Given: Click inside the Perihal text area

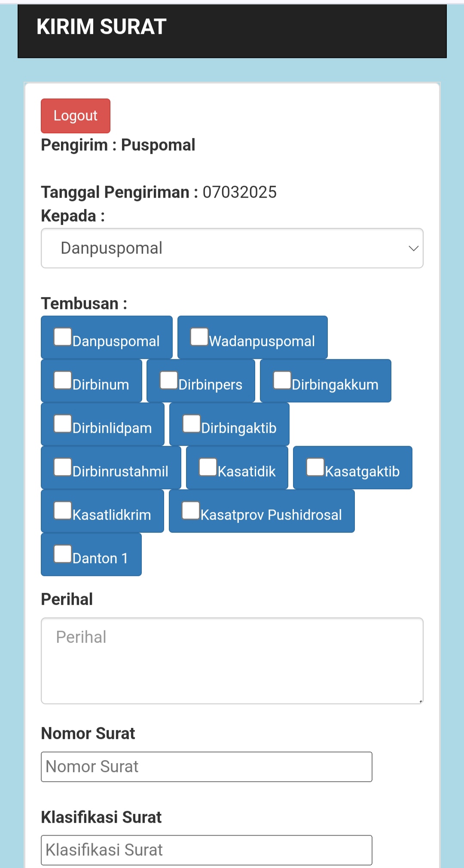Looking at the screenshot, I should (x=232, y=661).
